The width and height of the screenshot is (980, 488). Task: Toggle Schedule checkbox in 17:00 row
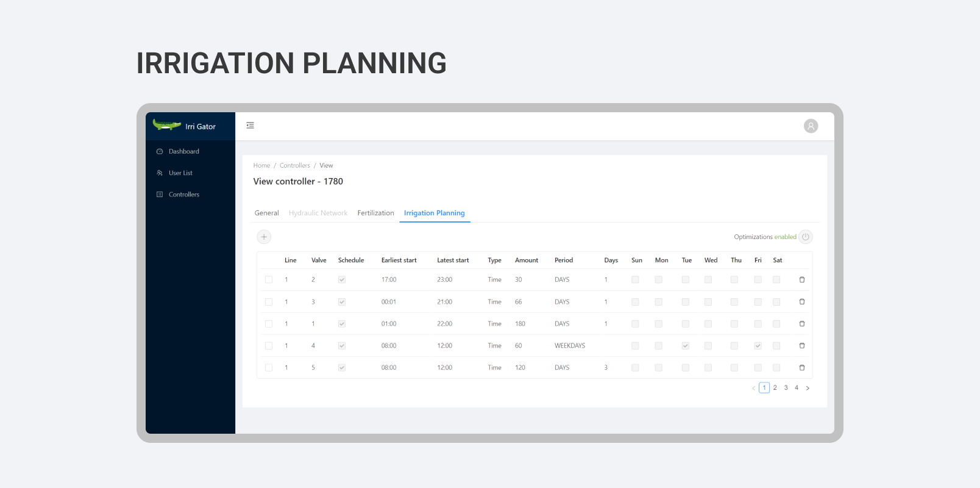pyautogui.click(x=342, y=279)
